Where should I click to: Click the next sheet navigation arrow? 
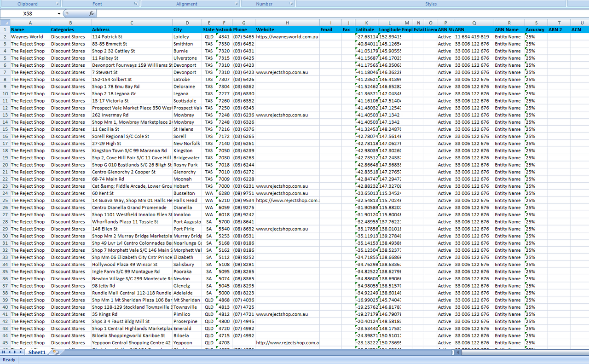14,352
